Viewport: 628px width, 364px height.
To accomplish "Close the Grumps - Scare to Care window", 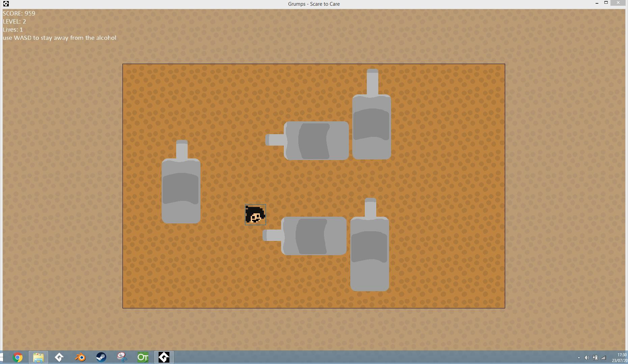I will (x=618, y=3).
